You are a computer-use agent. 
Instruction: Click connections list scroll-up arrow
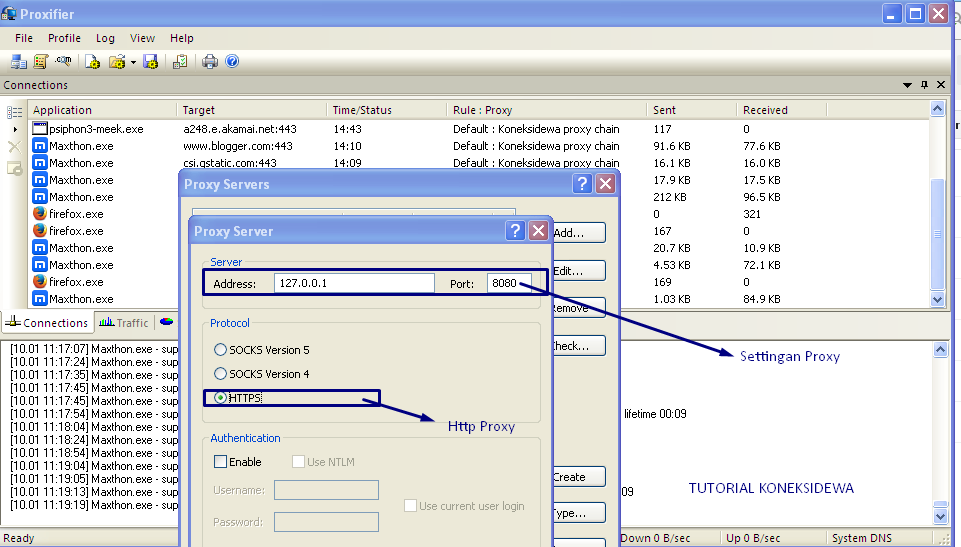(937, 109)
